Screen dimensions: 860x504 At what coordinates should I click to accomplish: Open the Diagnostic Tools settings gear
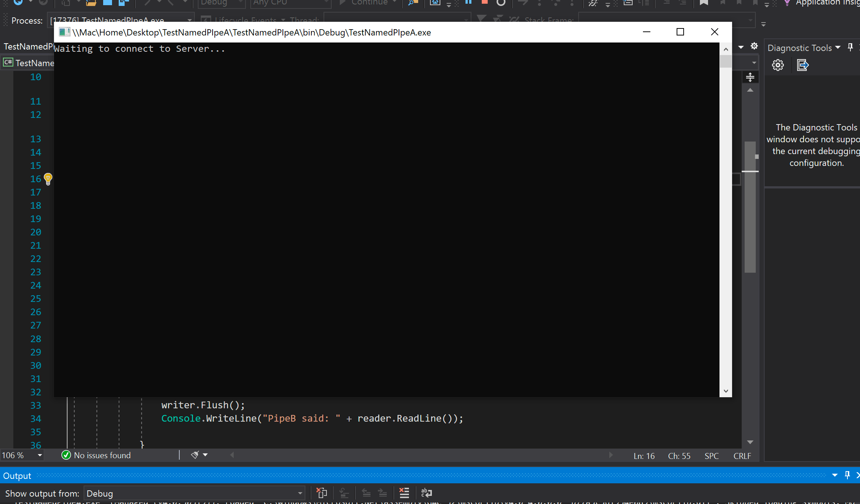pyautogui.click(x=778, y=65)
